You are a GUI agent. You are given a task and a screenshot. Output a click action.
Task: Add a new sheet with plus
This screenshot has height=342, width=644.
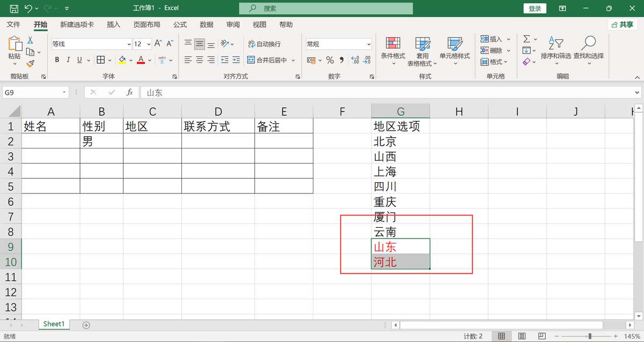[86, 325]
